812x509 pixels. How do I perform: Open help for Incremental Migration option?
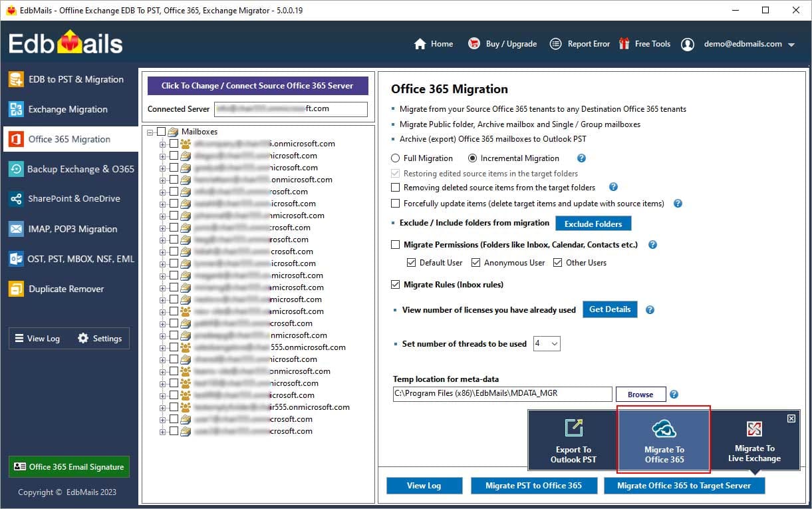581,158
